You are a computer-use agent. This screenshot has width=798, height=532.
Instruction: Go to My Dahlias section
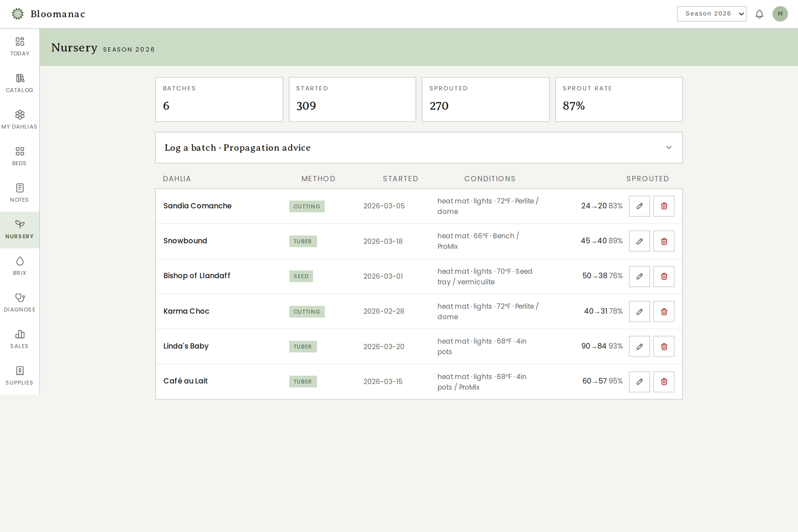[20, 120]
